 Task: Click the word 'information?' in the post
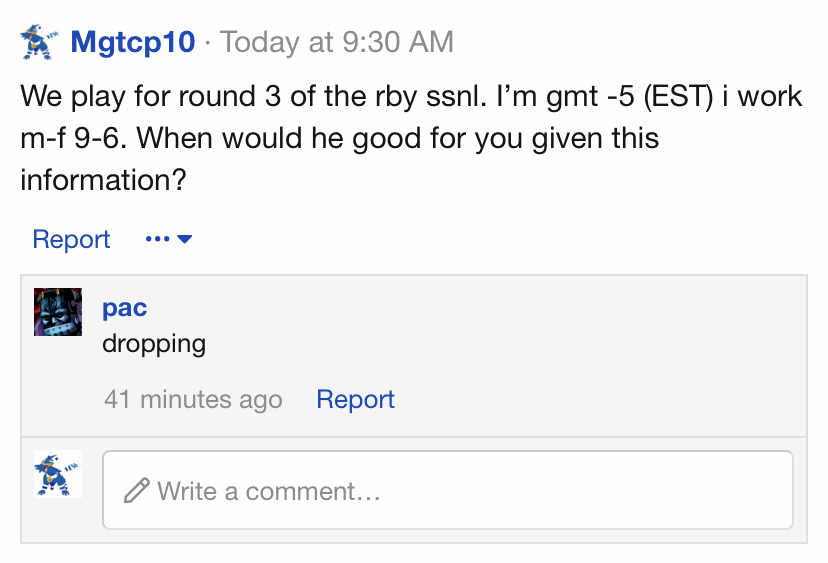pyautogui.click(x=104, y=180)
